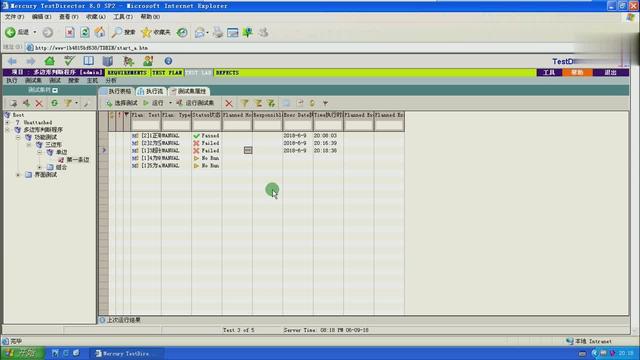Click the IE Refresh icon
The image size is (640, 360).
[84, 32]
